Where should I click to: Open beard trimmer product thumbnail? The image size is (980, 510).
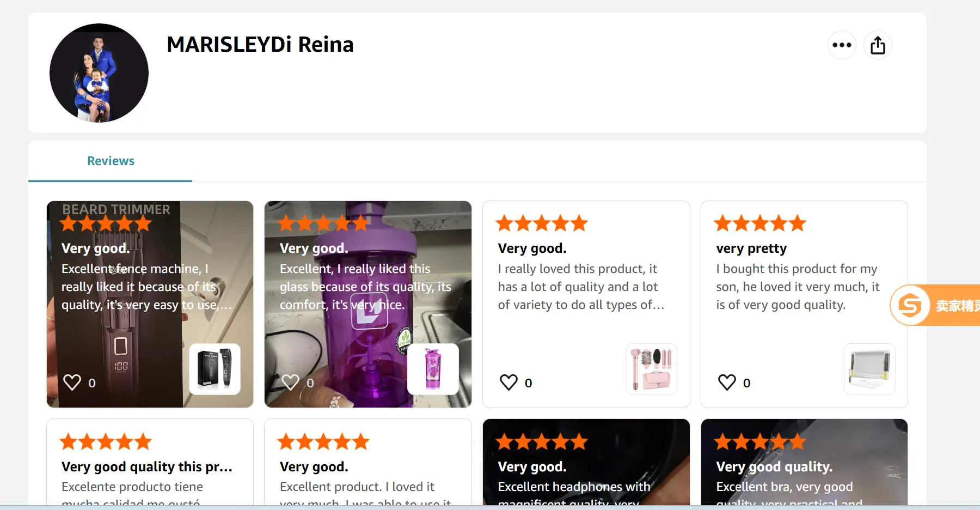pos(215,369)
